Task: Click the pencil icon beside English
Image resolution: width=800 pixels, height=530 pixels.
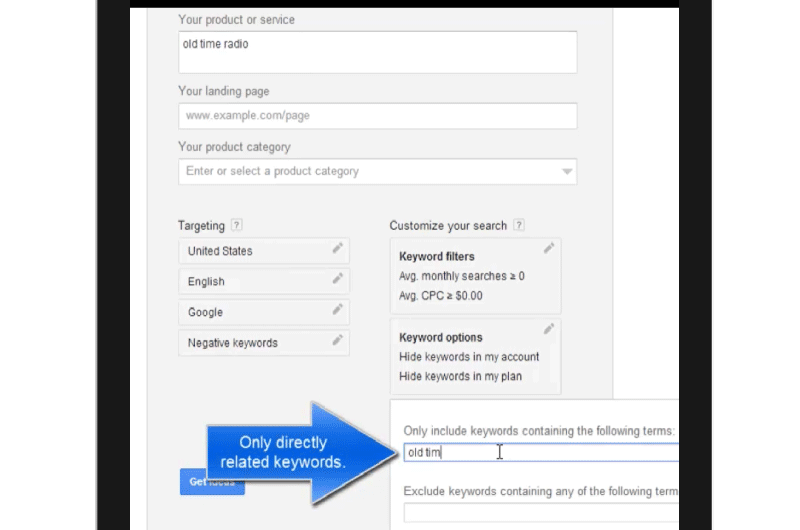Action: click(x=337, y=279)
